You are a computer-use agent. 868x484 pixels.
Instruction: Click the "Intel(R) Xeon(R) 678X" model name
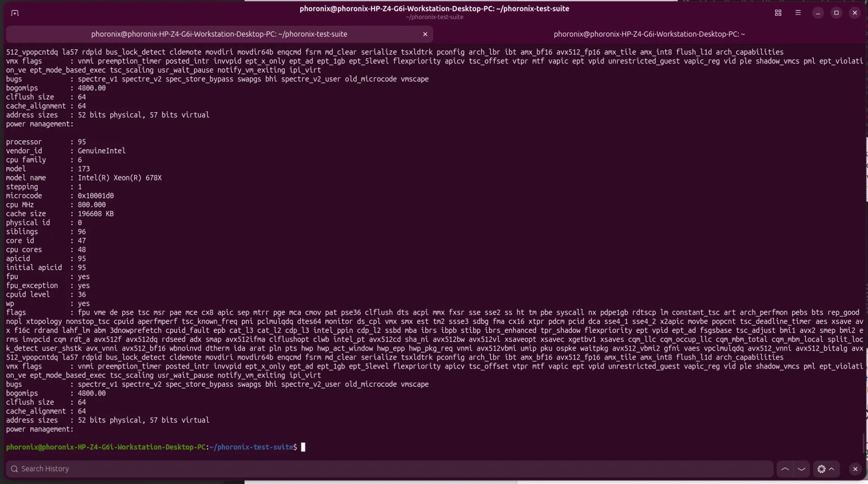pyautogui.click(x=120, y=178)
